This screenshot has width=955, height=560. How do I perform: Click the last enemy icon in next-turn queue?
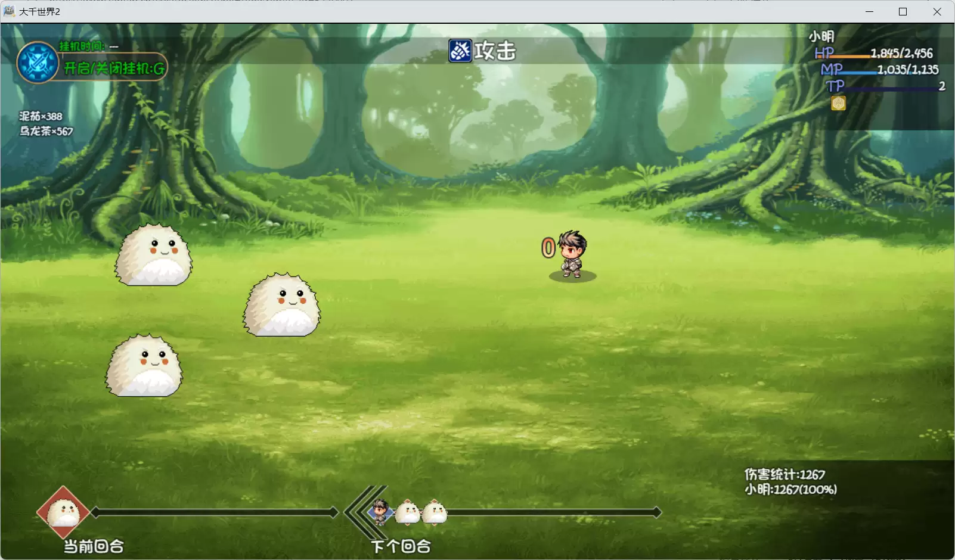point(435,512)
